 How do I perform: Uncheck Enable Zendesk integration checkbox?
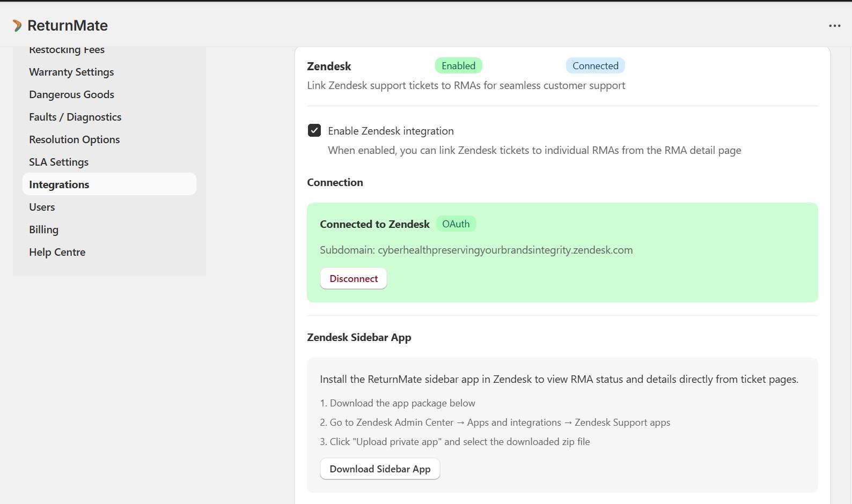point(314,130)
